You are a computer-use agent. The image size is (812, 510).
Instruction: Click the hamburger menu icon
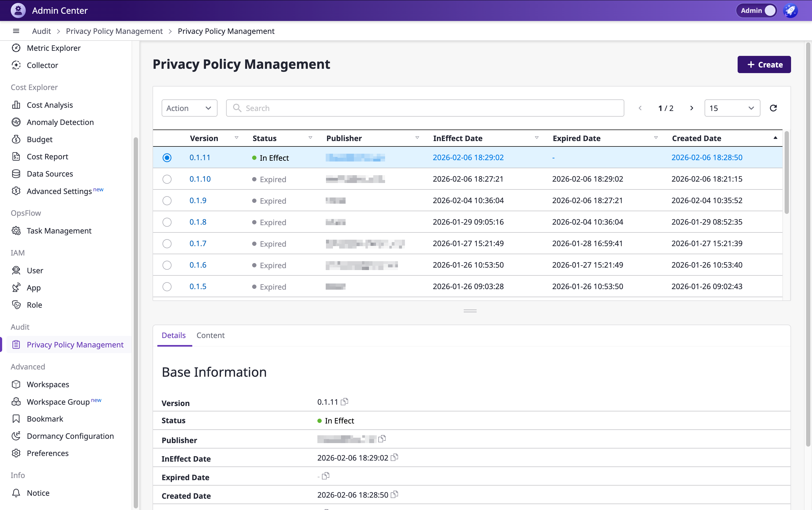coord(16,31)
